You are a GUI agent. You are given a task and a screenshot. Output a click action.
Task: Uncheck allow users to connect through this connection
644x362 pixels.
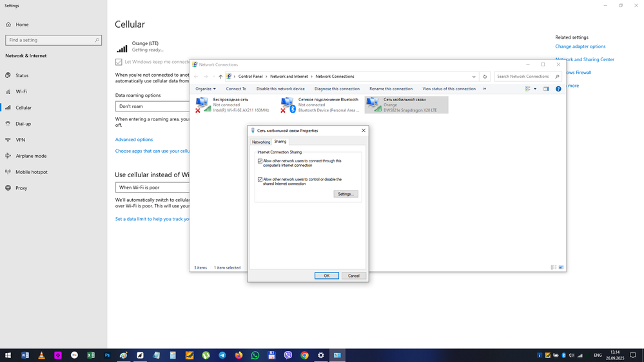(260, 161)
